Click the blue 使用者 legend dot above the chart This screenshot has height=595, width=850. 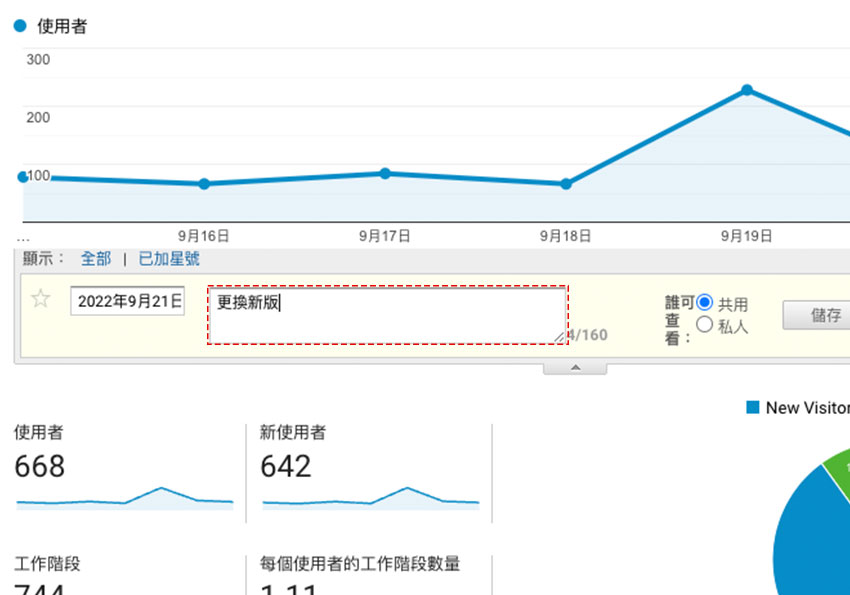click(x=20, y=25)
